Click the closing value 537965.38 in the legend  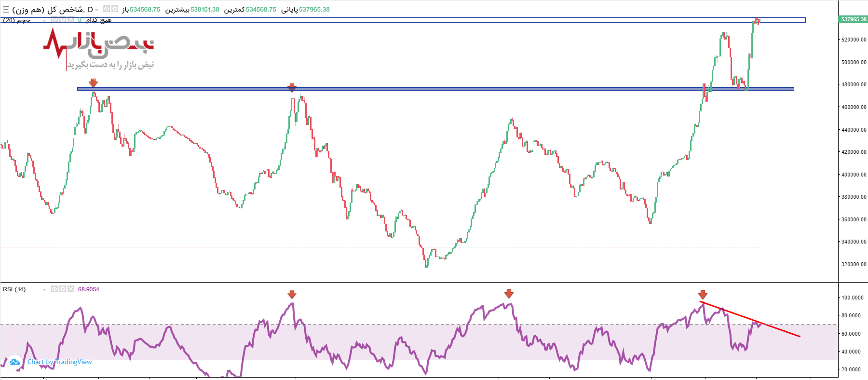click(x=314, y=10)
